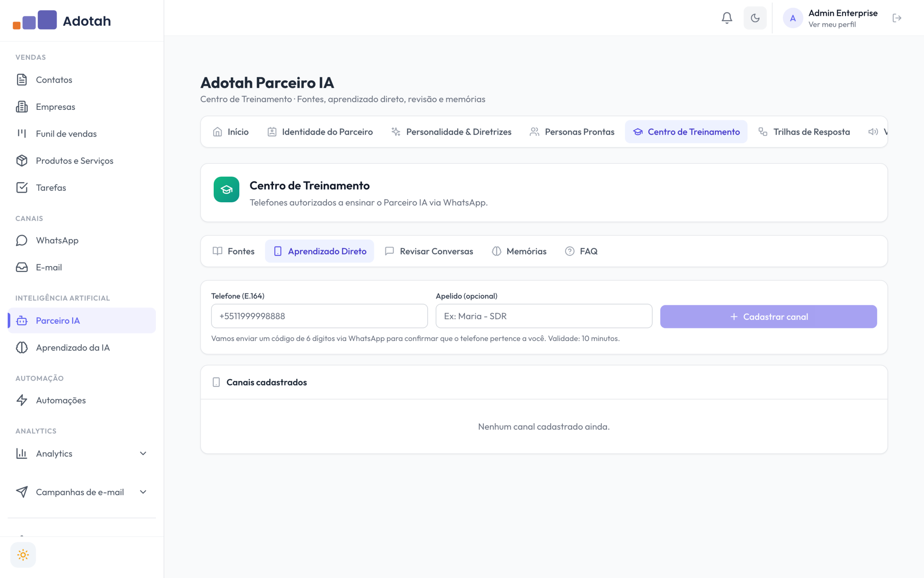924x578 pixels.
Task: Click WhatsApp validation hint text
Action: (x=415, y=338)
